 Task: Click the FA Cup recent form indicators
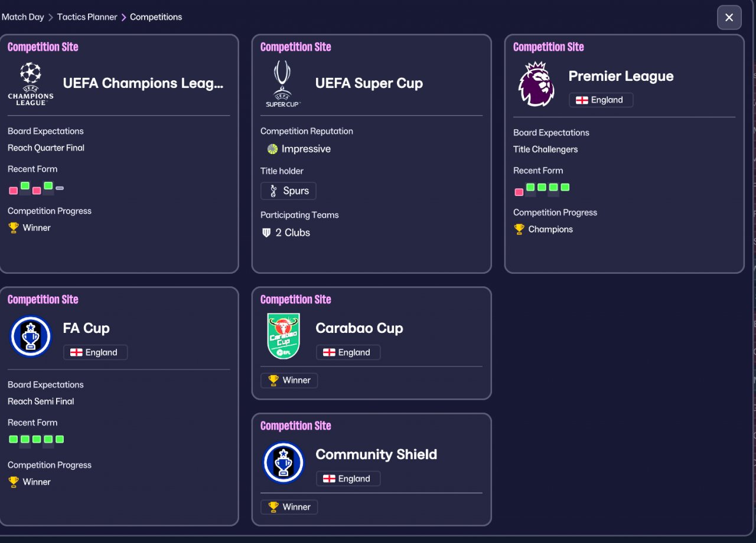pyautogui.click(x=36, y=439)
